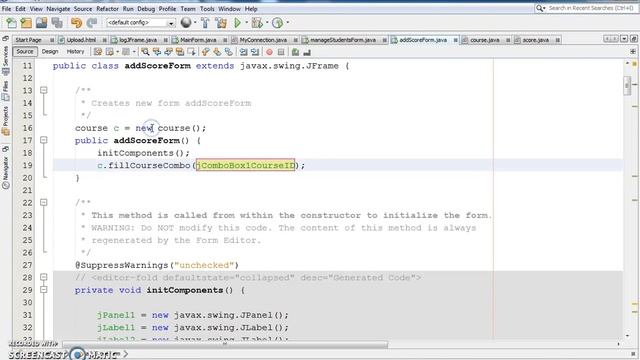Open the File menu
Image resolution: width=640 pixels, height=360 pixels.
pos(6,9)
